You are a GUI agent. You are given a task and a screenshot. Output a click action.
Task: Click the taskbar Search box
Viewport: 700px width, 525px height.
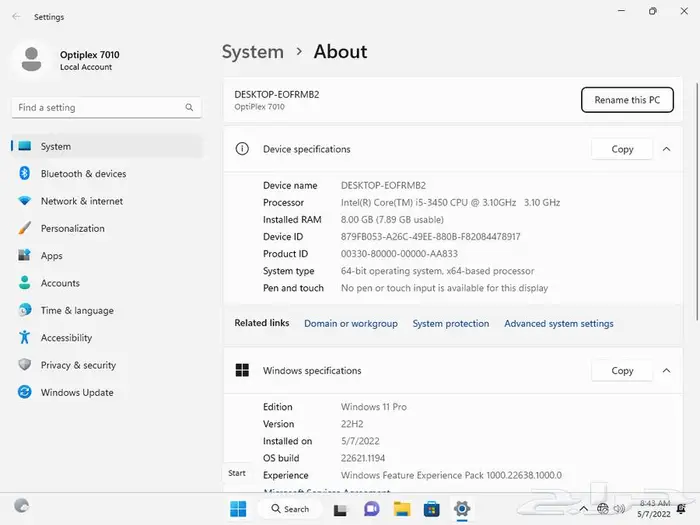(290, 508)
